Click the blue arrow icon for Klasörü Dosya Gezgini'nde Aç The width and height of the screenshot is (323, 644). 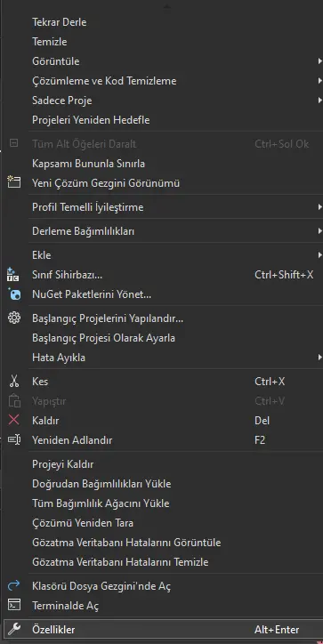(14, 585)
